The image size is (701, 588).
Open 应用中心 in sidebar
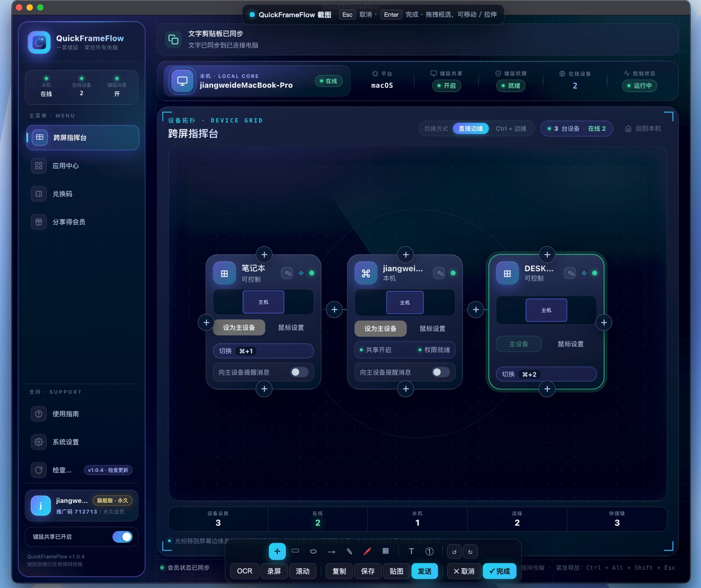pyautogui.click(x=83, y=166)
